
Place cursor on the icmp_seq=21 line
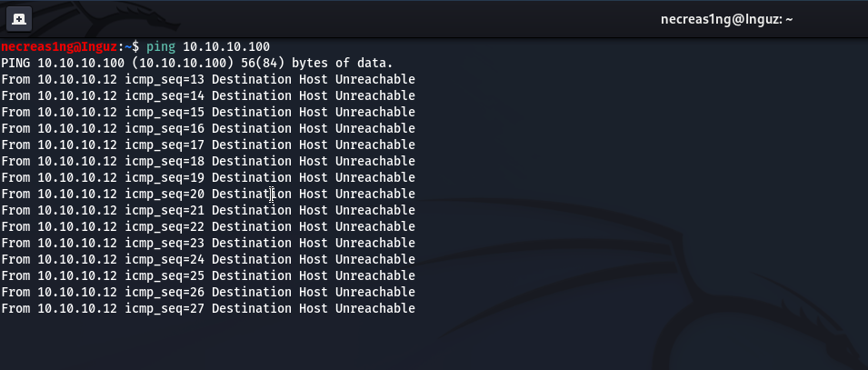(207, 210)
